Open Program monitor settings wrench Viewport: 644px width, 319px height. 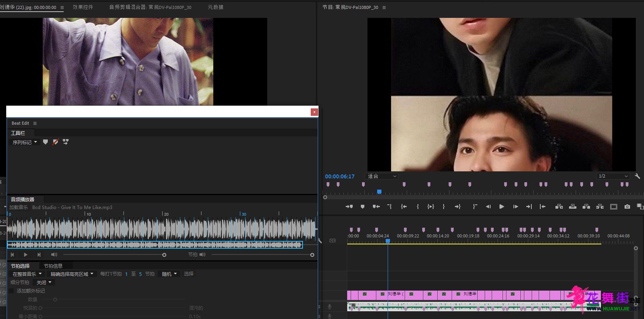(637, 176)
